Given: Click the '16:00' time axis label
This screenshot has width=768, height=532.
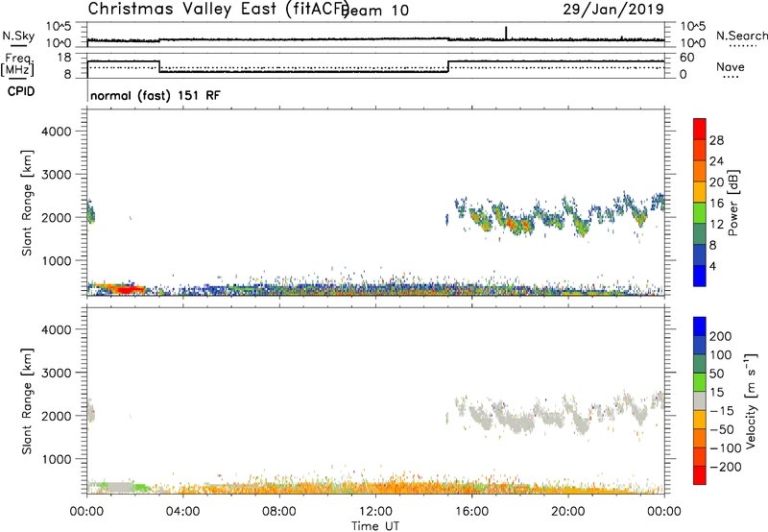Looking at the screenshot, I should coord(471,512).
